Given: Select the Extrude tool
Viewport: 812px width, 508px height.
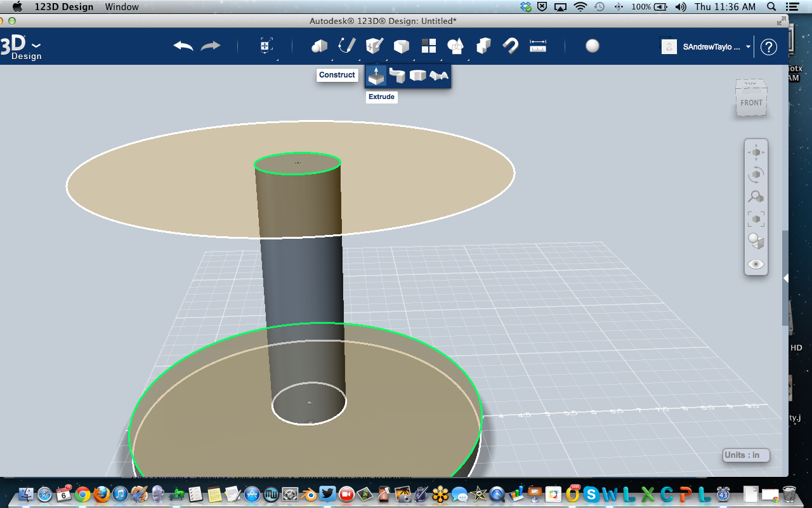Looking at the screenshot, I should coord(376,75).
